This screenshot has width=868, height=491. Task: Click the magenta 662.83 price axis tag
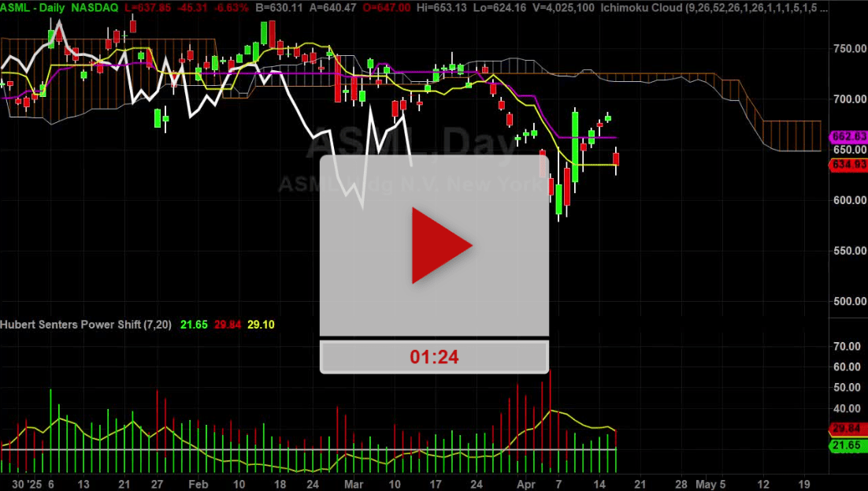pos(848,136)
